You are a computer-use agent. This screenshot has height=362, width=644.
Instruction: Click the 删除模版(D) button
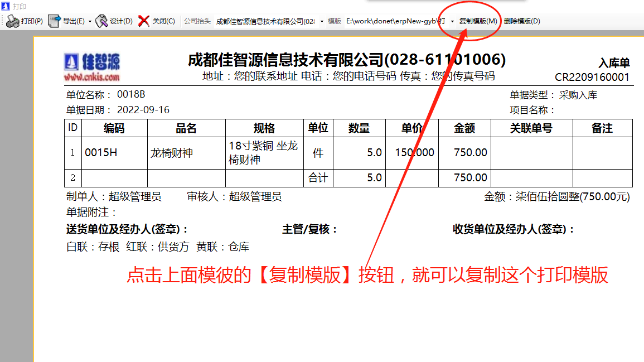(521, 21)
